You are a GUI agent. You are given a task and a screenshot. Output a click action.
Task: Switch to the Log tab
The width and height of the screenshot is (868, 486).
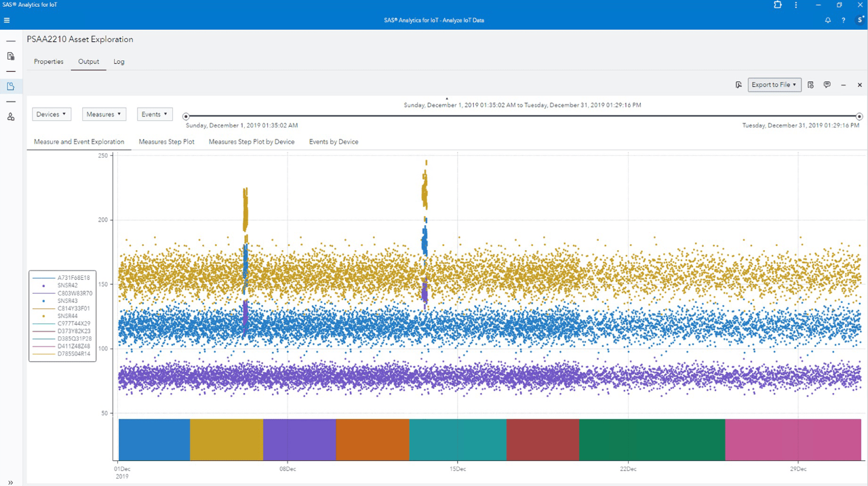coord(119,62)
